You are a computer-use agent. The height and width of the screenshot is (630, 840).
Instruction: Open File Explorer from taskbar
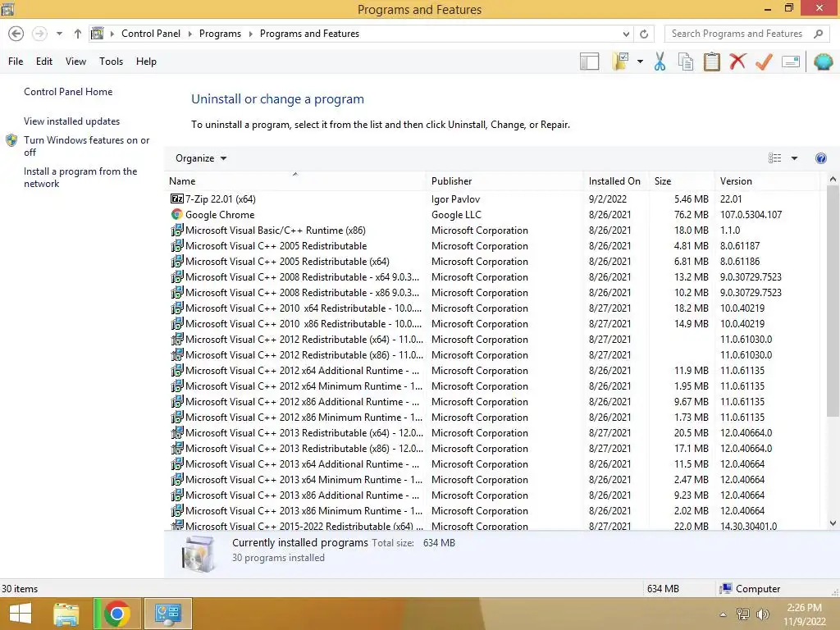[66, 614]
